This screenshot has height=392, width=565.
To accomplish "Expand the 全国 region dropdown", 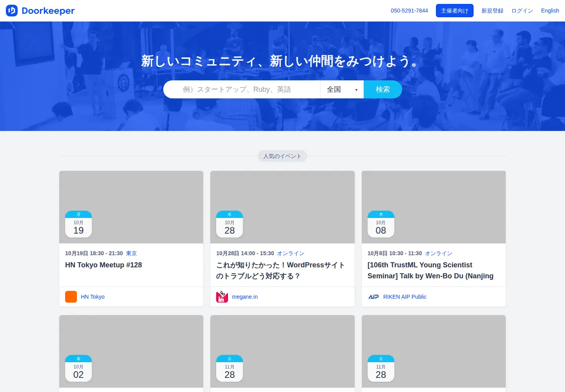I will [342, 89].
